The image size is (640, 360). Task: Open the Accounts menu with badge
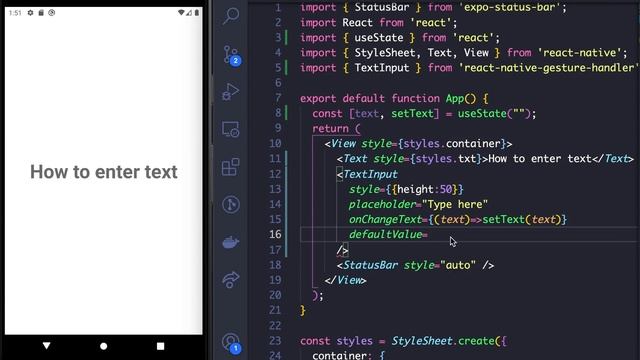pyautogui.click(x=231, y=343)
